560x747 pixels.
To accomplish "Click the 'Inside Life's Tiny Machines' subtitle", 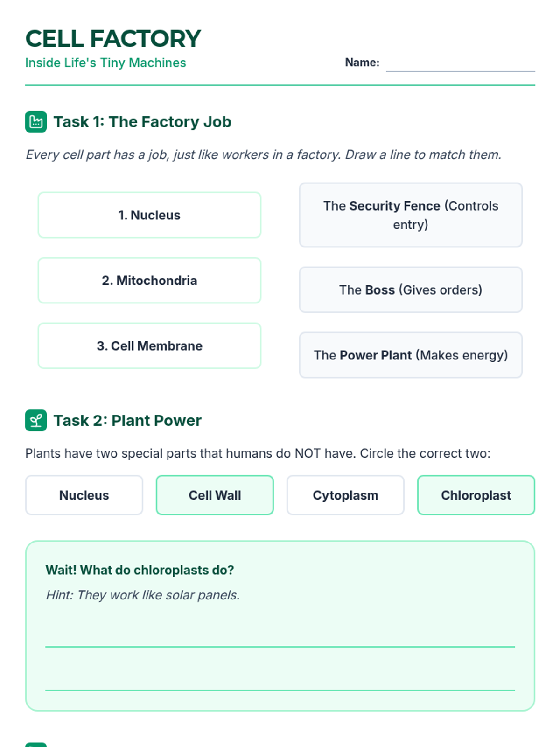I will click(105, 63).
